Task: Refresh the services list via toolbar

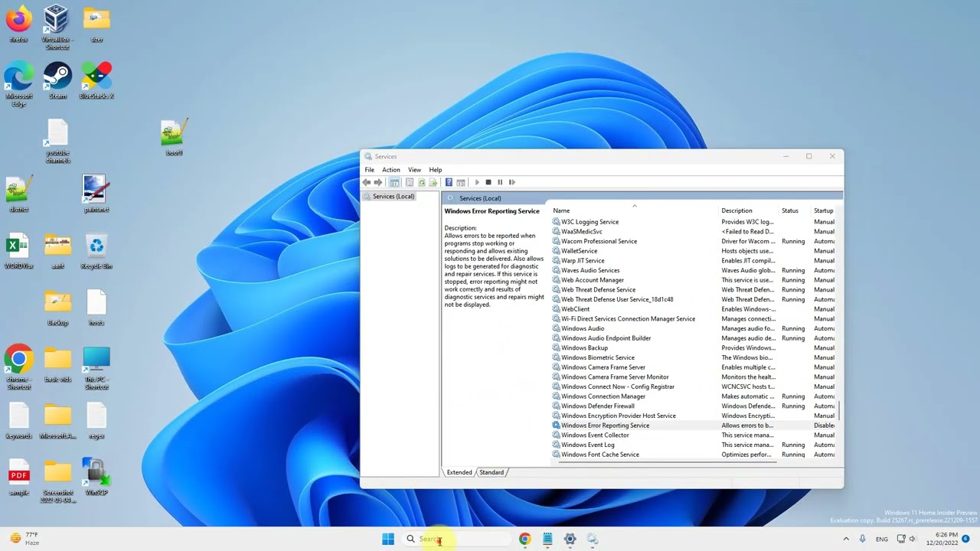Action: click(x=422, y=182)
